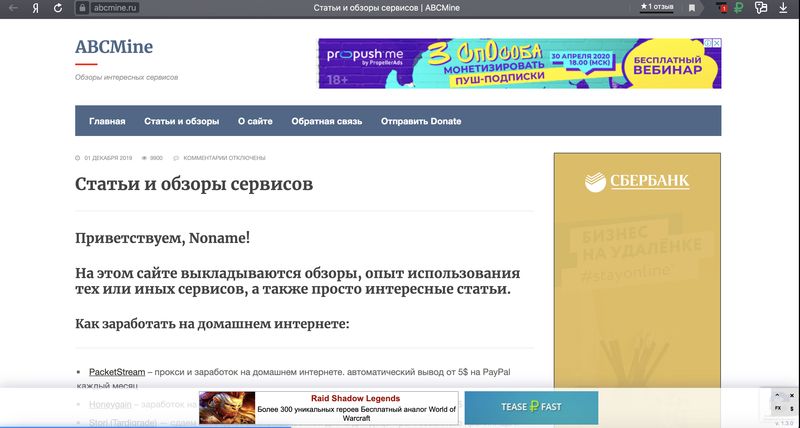This screenshot has height=428, width=800.
Task: Click the green ruble extension icon
Action: click(x=738, y=8)
